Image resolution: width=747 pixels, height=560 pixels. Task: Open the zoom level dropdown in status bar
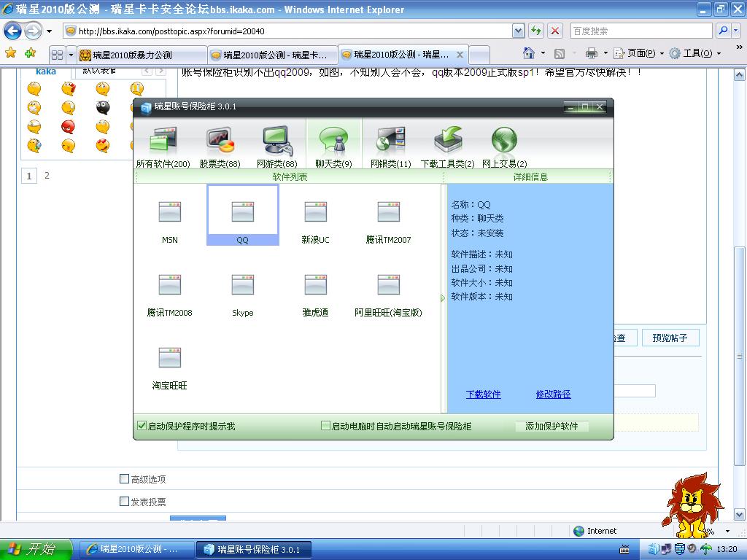pyautogui.click(x=727, y=531)
